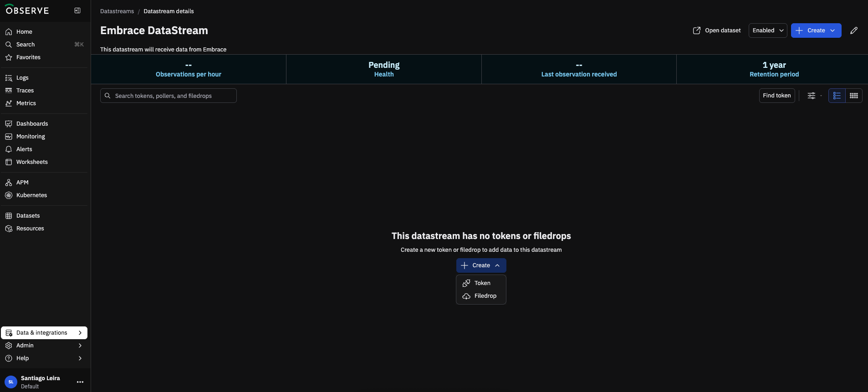Switch to list view layout
The height and width of the screenshot is (392, 868).
(x=837, y=96)
